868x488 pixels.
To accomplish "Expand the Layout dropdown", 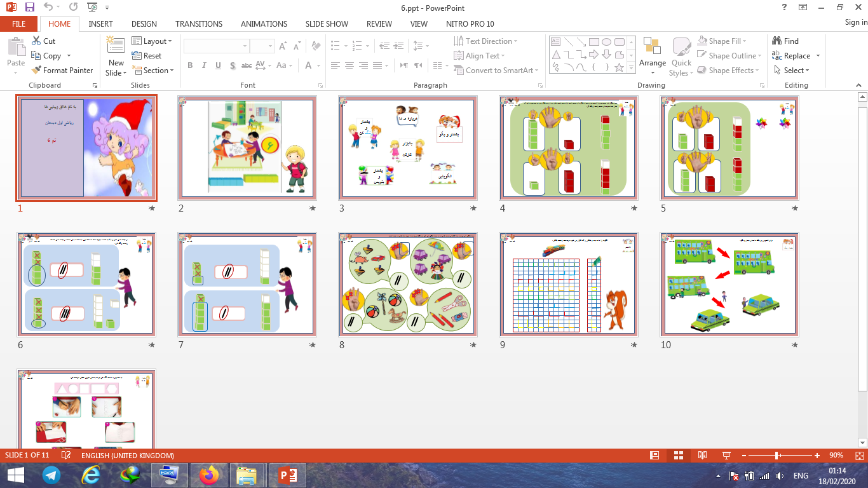I will pos(153,41).
